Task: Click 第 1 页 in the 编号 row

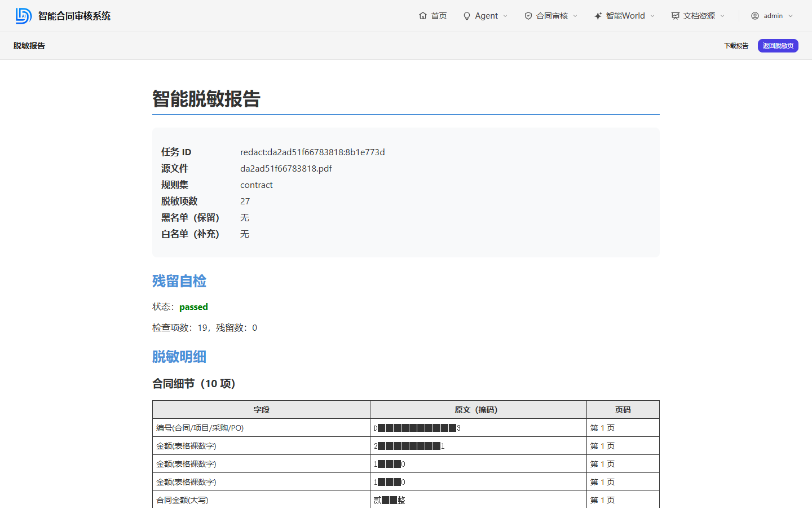Action: 602,428
